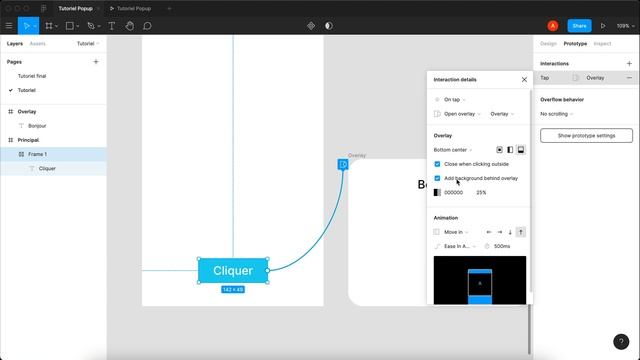Screen dimensions: 640x360
Task: Click Show prototype settings button
Action: [x=586, y=136]
